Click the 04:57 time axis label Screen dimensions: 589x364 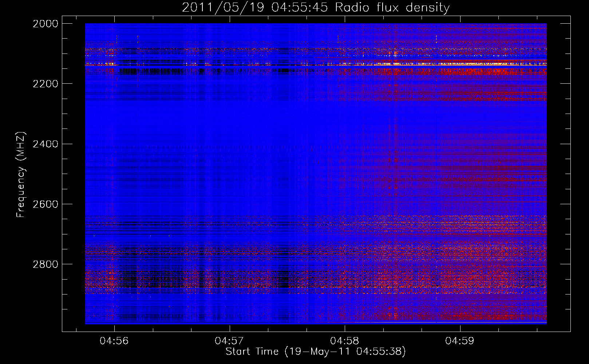coord(229,341)
